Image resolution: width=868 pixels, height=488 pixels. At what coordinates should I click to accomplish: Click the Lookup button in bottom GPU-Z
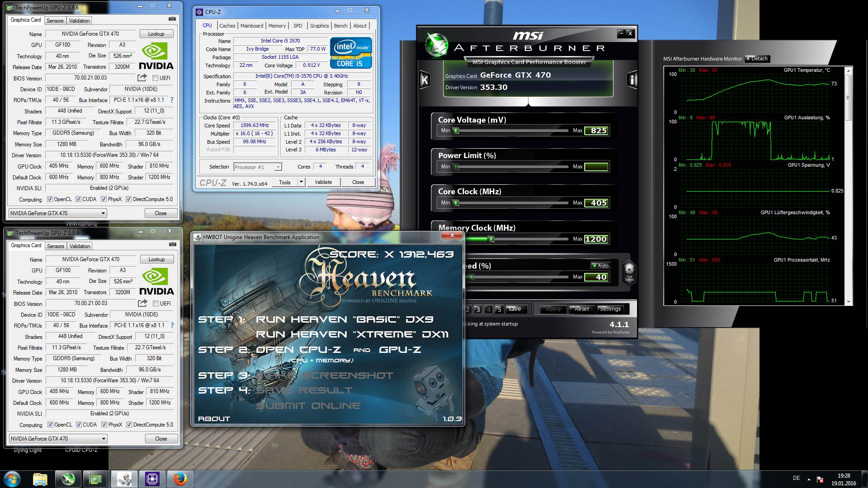tap(156, 259)
